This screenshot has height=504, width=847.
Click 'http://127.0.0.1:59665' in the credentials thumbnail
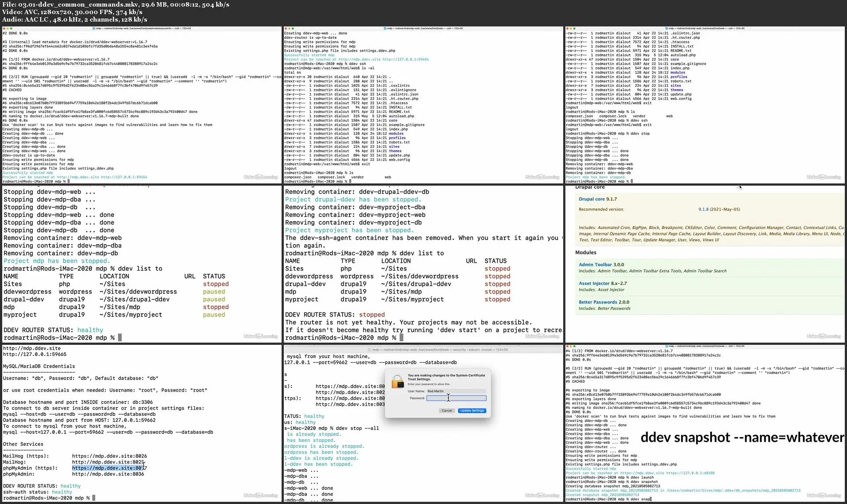point(35,355)
